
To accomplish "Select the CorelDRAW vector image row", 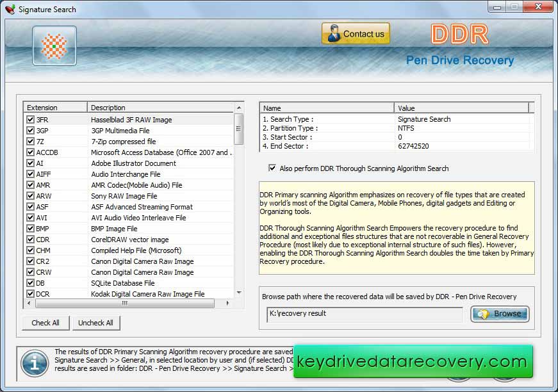I will pos(129,240).
